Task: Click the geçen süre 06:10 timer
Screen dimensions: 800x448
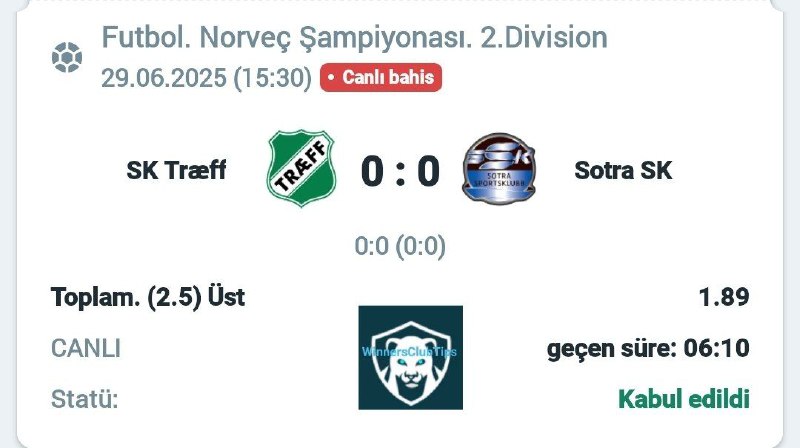Action: (x=648, y=349)
